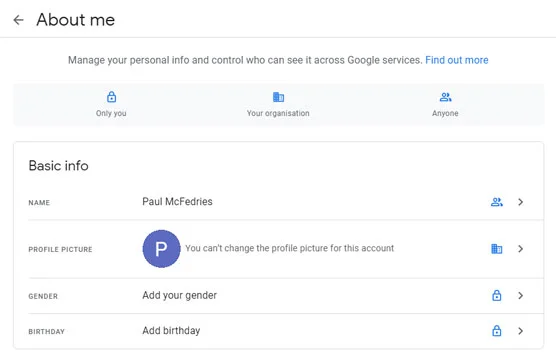This screenshot has height=361, width=556.
Task: Expand the Name row chevron
Action: pyautogui.click(x=520, y=202)
